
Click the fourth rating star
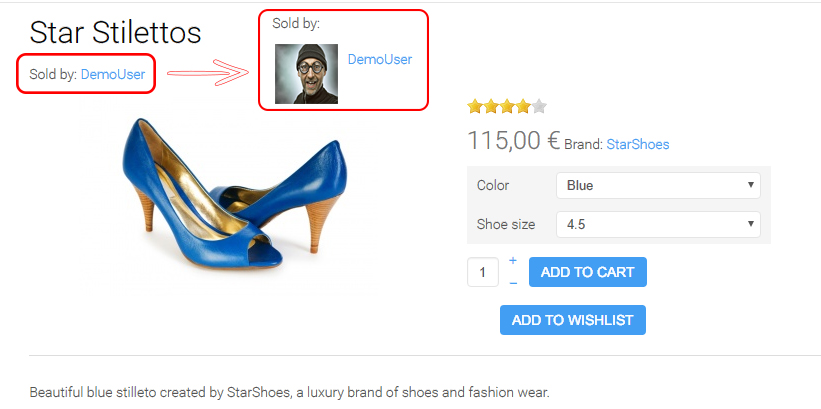click(523, 107)
